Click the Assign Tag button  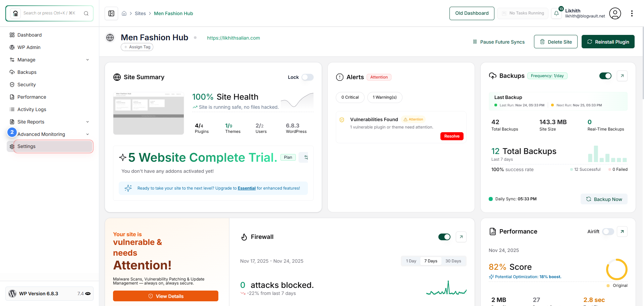137,47
